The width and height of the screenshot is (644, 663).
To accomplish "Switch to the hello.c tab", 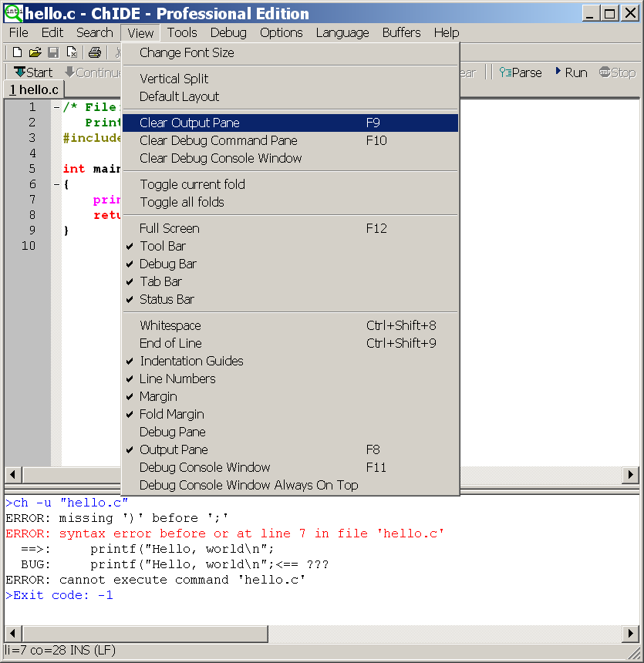I will (34, 89).
